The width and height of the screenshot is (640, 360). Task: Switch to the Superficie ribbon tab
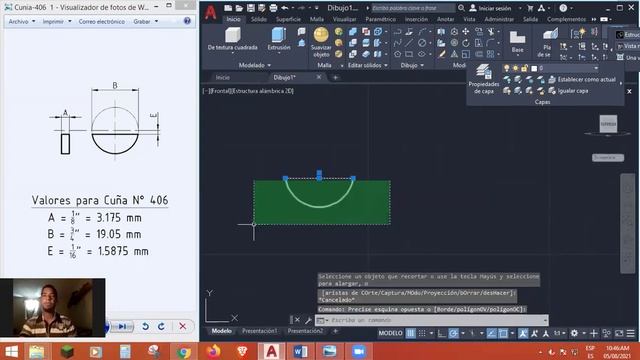point(288,19)
